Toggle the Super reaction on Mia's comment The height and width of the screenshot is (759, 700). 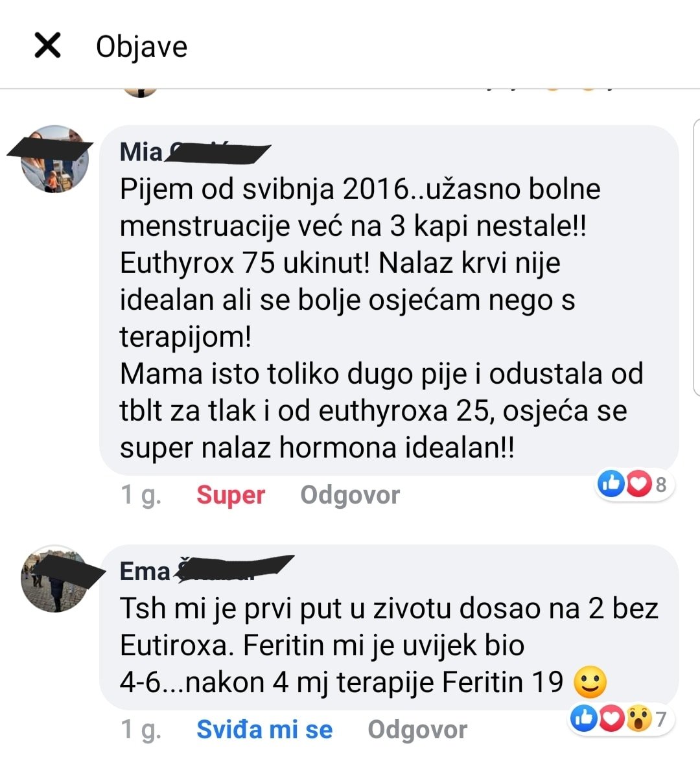(x=231, y=495)
